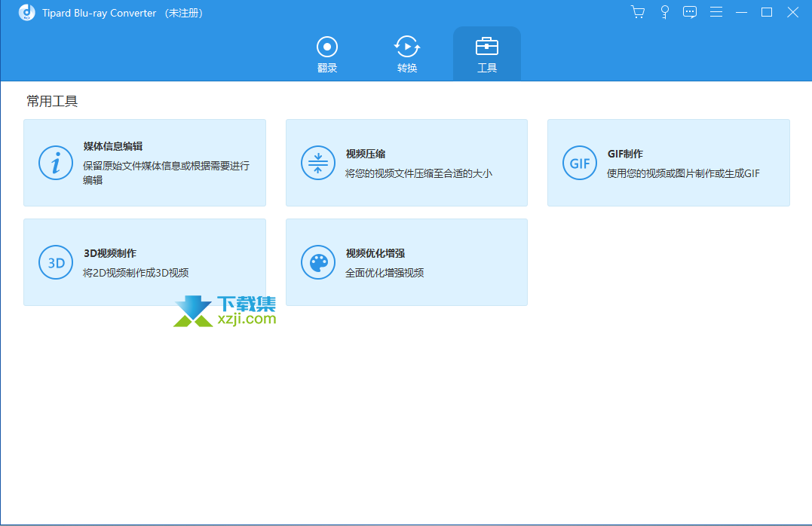Maximize the application window

click(767, 12)
